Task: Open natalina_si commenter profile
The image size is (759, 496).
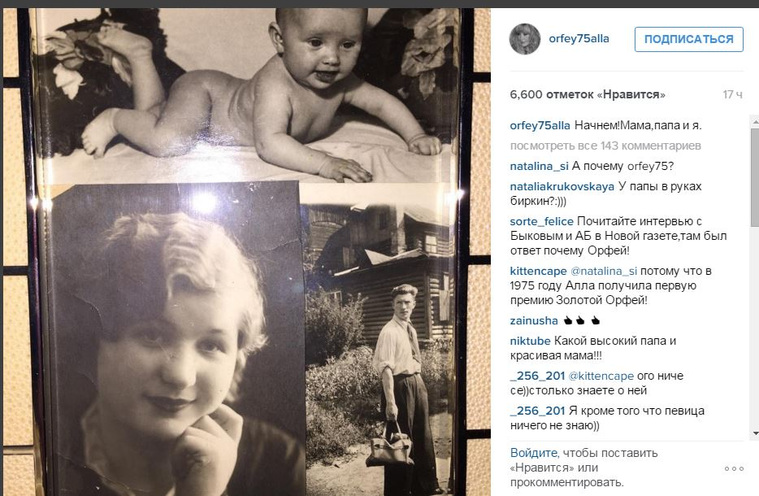Action: (539, 166)
